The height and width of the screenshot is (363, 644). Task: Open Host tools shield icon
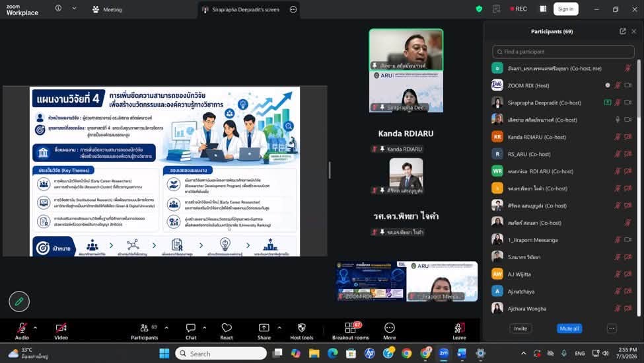tap(301, 328)
